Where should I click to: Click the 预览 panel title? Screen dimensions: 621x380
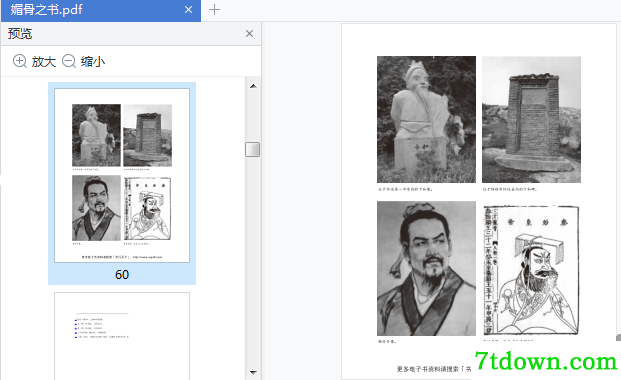[x=20, y=34]
